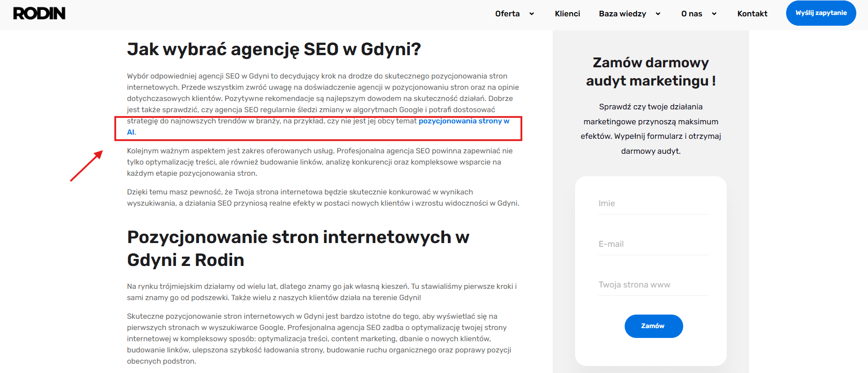868x373 pixels.
Task: Expand the Baza wiedzy dropdown arrow
Action: tap(658, 14)
